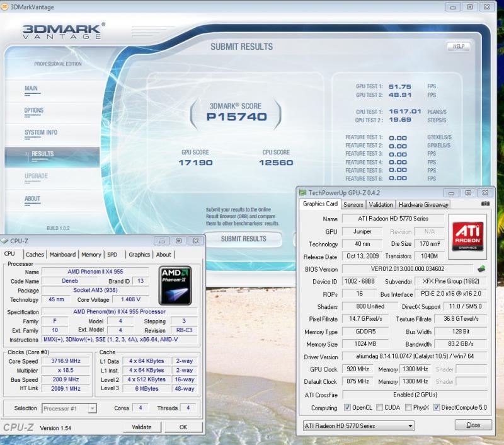Toggle the PhysX checkbox in GPU-Z
Viewport: 504px width, 445px height.
408,407
